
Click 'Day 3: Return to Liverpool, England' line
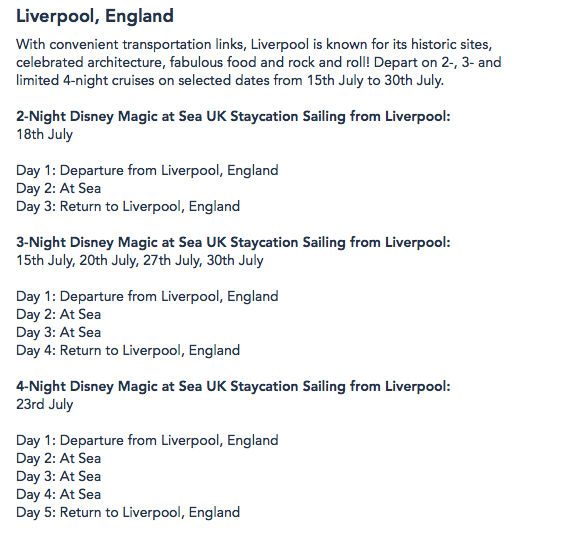128,207
